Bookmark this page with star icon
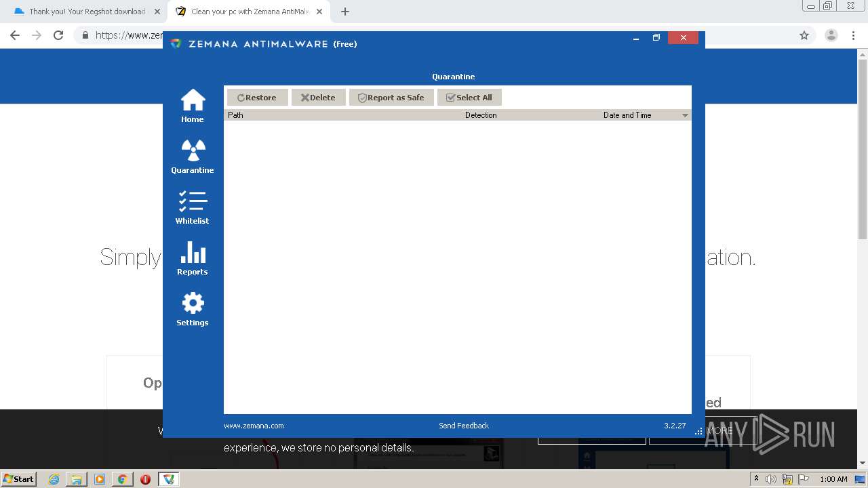This screenshot has height=488, width=868. [804, 35]
